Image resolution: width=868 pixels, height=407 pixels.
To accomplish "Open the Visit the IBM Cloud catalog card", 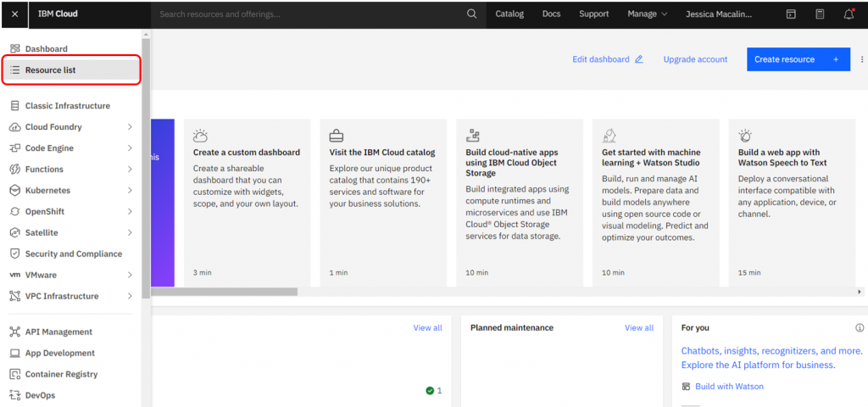I will click(x=383, y=203).
